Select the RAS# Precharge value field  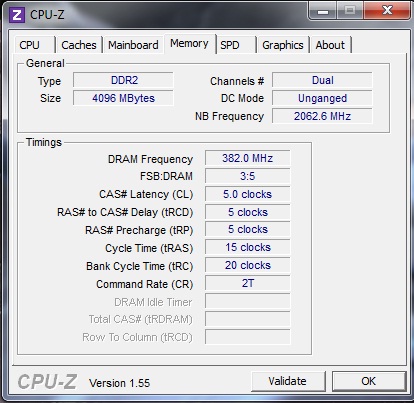[x=248, y=230]
